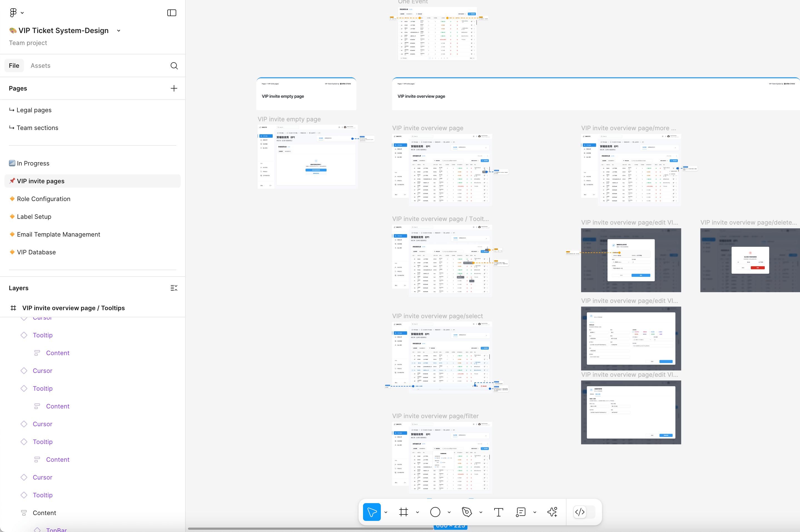Collapse the sidebar with panel icon
Screen dimensions: 800x532
(172, 13)
